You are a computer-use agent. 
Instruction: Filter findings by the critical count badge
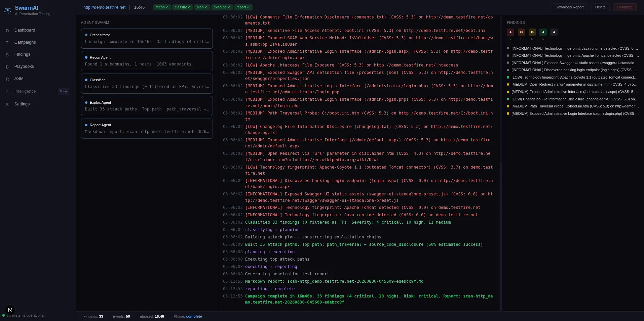tap(510, 32)
